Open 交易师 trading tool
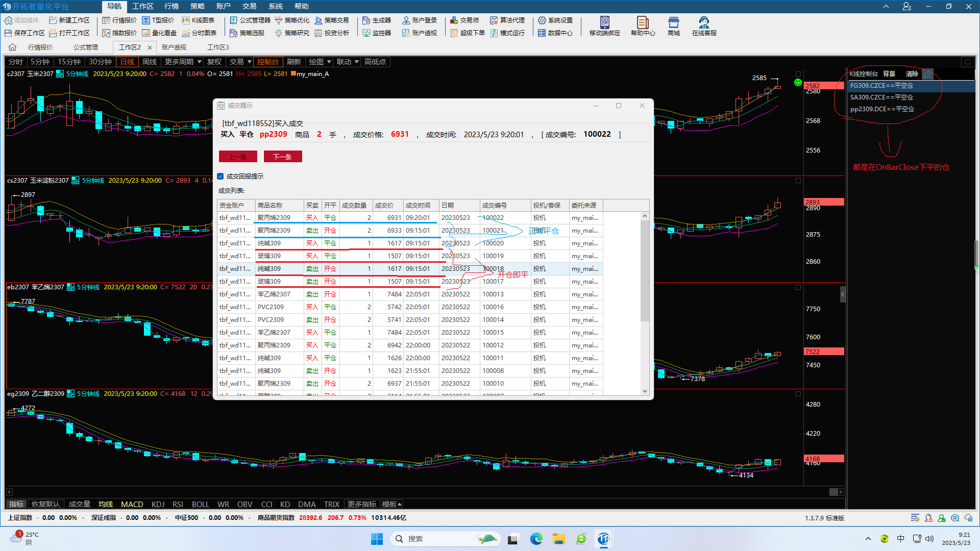Viewport: 980px width, 551px height. tap(464, 20)
